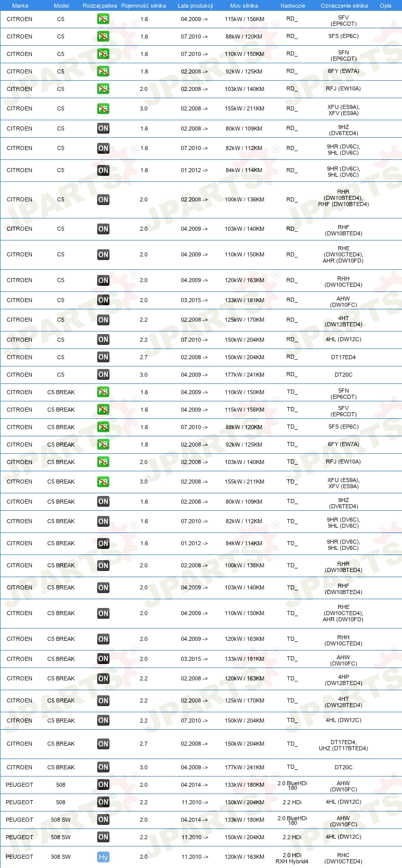Click PB petrol icon in C5 RD_ 5FV row
This screenshot has width=402, height=868.
coord(103,19)
